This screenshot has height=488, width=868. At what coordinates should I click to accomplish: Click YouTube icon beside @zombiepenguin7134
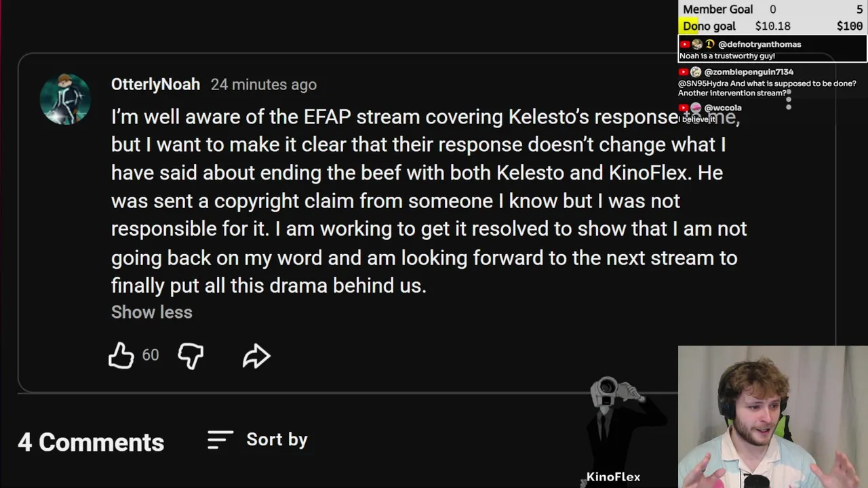click(684, 72)
